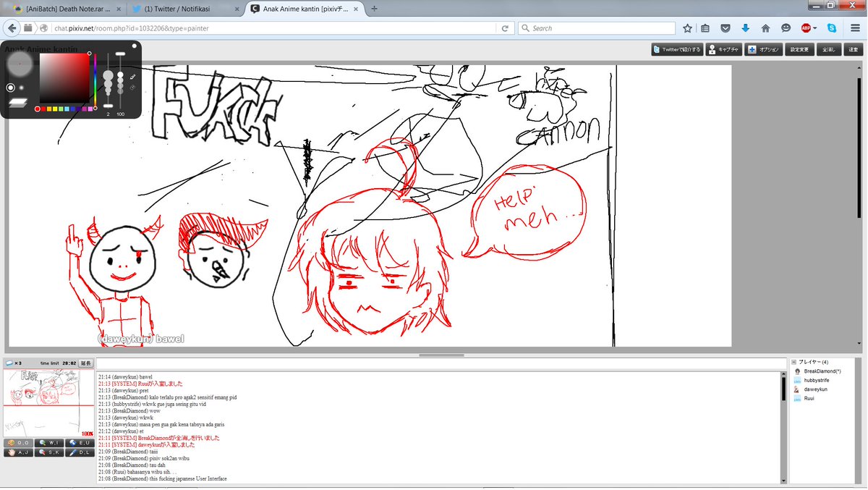Click the 'Twitterで紹介する' button

677,49
